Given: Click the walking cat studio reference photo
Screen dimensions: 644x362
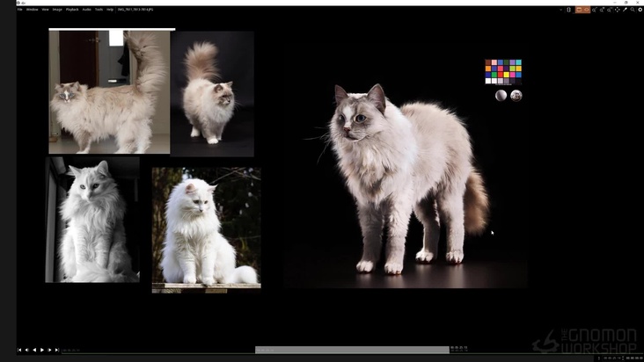Looking at the screenshot, I should coord(212,94).
